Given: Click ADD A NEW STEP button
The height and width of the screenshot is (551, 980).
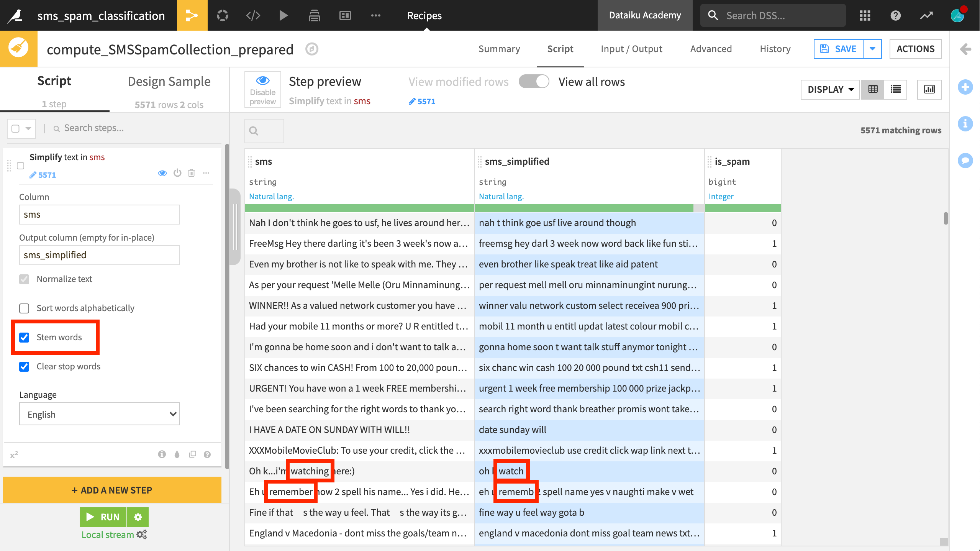Looking at the screenshot, I should click(112, 490).
